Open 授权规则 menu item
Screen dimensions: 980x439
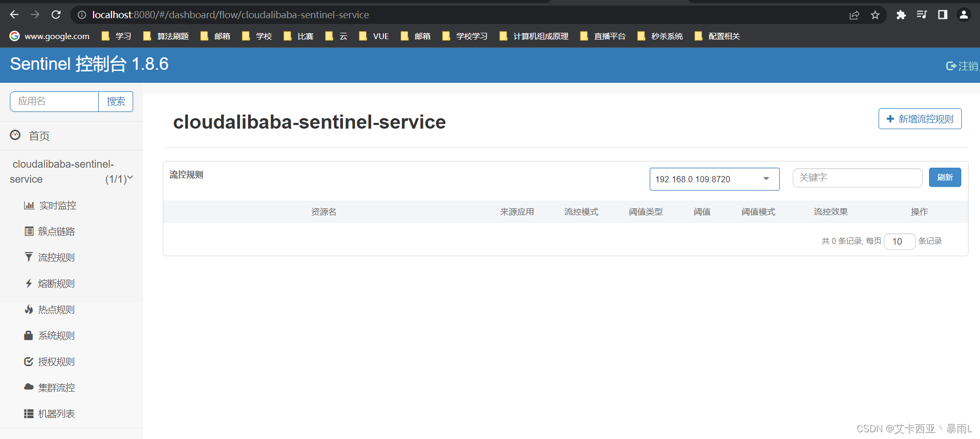[49, 361]
